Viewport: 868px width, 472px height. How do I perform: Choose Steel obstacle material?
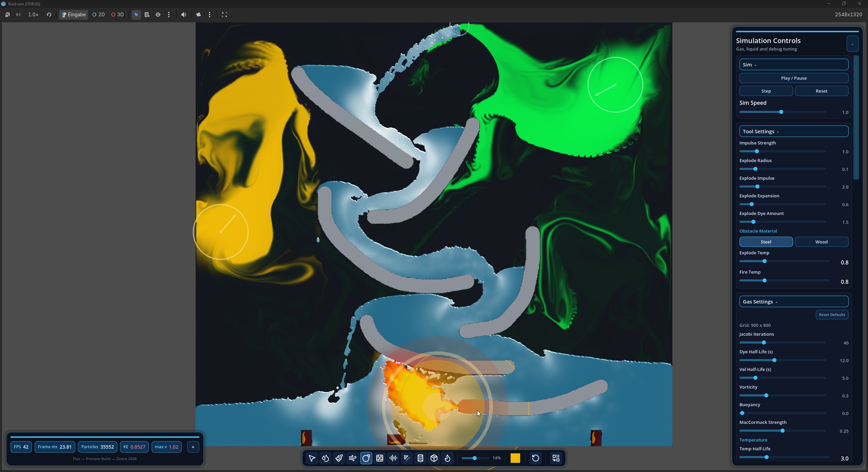coord(766,242)
